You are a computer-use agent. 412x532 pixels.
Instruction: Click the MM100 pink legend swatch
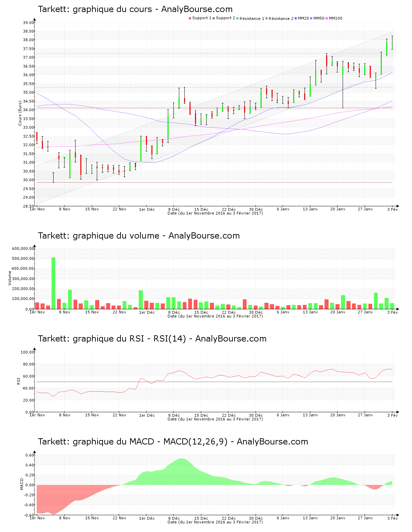pyautogui.click(x=327, y=18)
